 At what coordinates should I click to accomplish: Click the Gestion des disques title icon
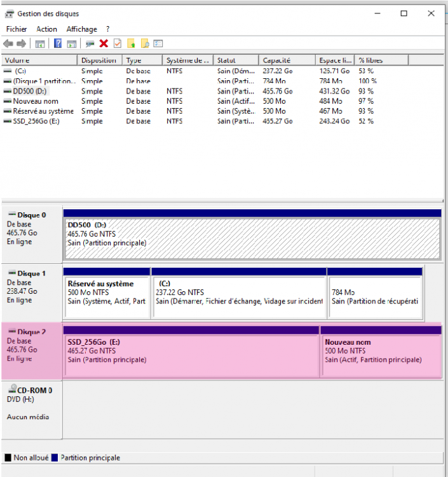tap(10, 14)
